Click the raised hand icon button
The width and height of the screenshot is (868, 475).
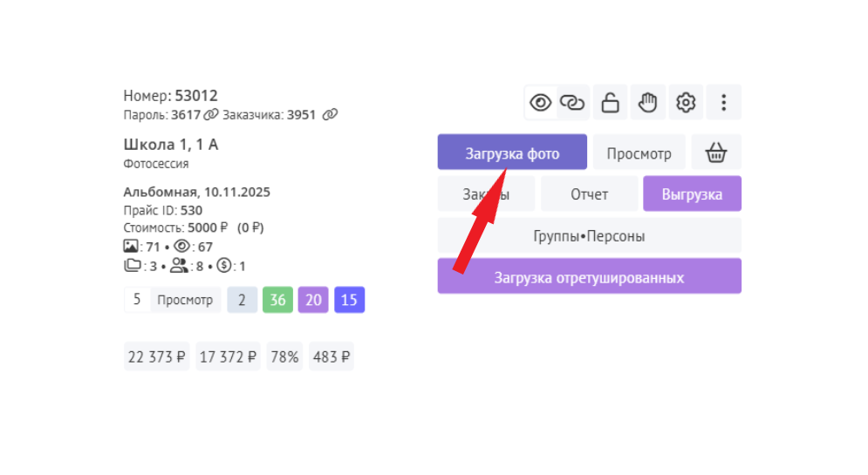tap(647, 103)
